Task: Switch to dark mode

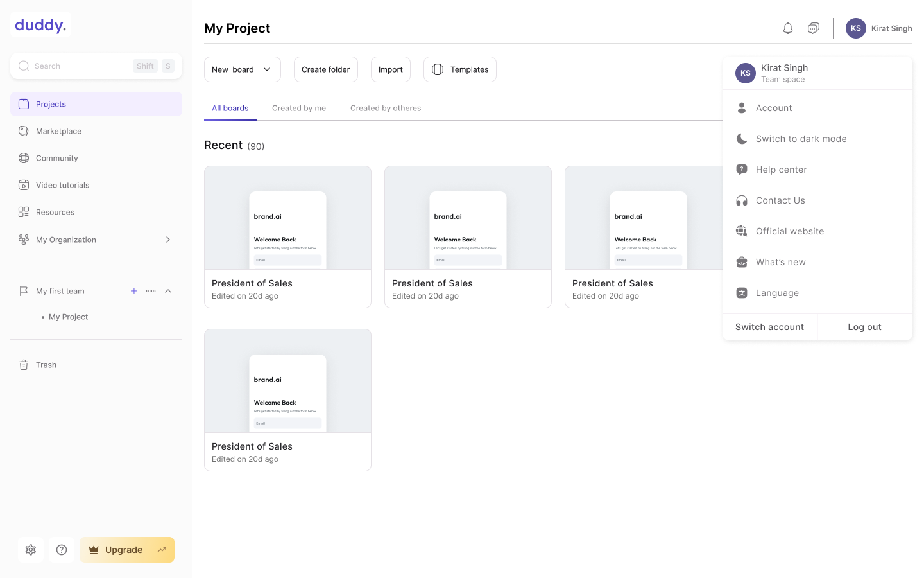Action: coord(817,139)
